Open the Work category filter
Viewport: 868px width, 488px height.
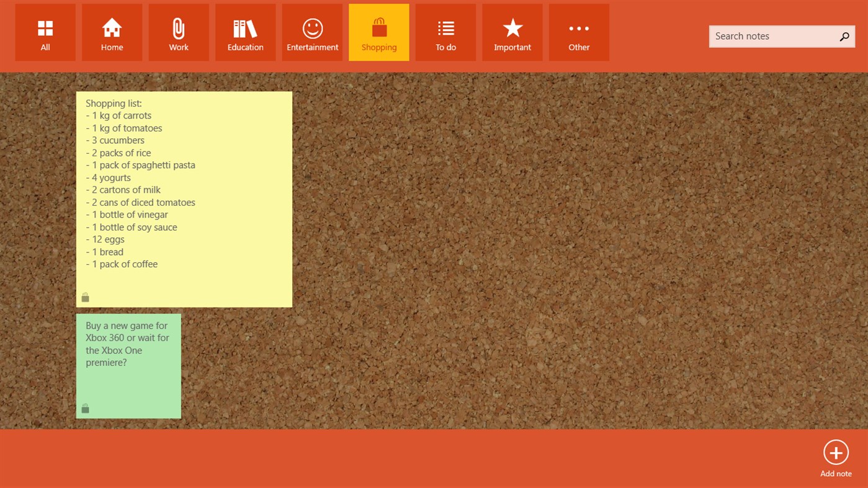[x=179, y=32]
